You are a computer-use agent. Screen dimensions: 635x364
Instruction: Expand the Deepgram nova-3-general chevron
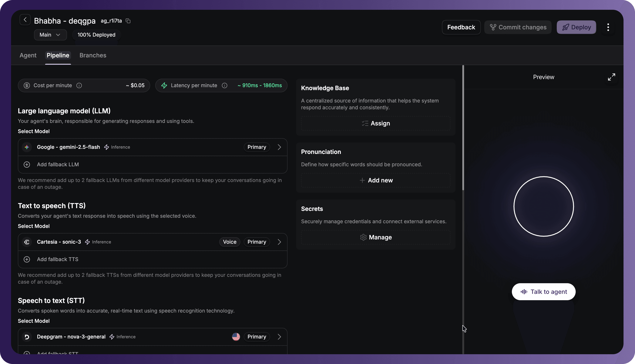279,337
